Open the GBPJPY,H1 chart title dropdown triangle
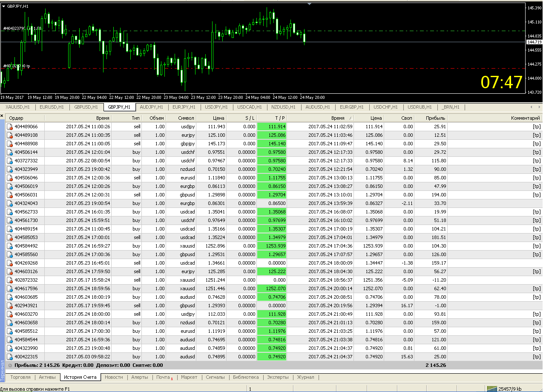The width and height of the screenshot is (546, 392). [x=4, y=6]
